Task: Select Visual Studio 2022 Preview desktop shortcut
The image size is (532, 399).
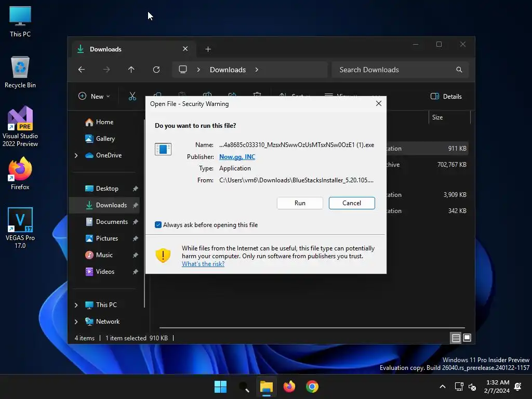Action: pos(20,127)
